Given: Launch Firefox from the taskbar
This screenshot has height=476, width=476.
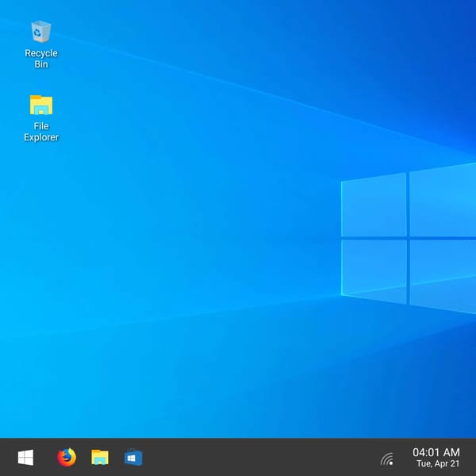Looking at the screenshot, I should 67,457.
